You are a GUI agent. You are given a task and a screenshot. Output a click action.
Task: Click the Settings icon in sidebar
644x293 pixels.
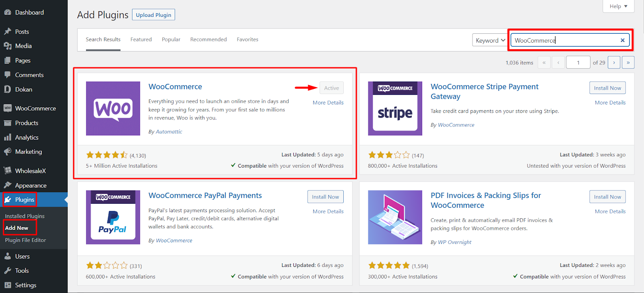(8, 285)
